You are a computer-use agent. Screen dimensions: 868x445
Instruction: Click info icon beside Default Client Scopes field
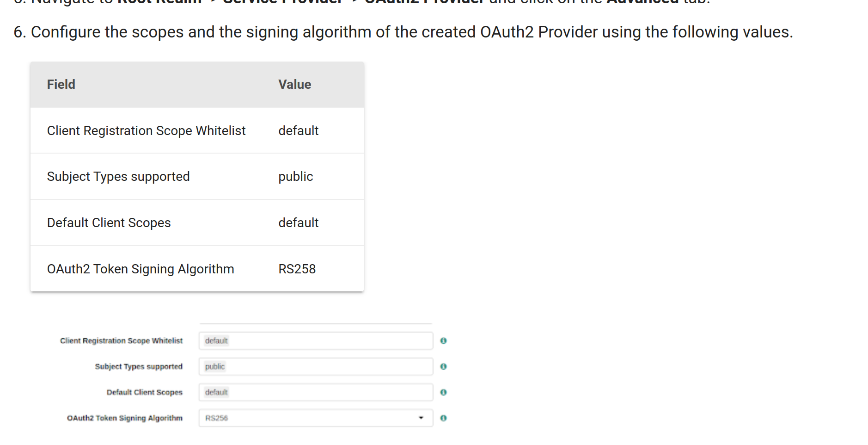[x=443, y=392]
